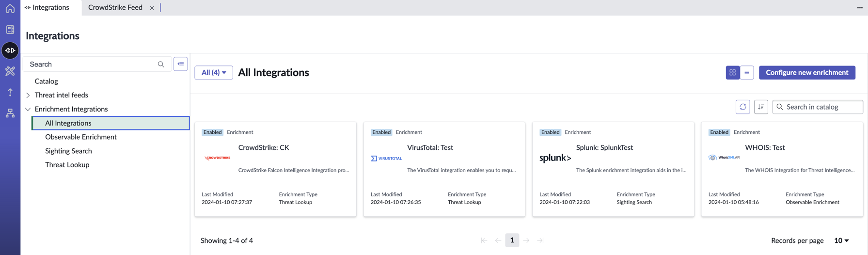Open the reports icon in left sidebar
This screenshot has width=868, height=255.
(x=10, y=30)
